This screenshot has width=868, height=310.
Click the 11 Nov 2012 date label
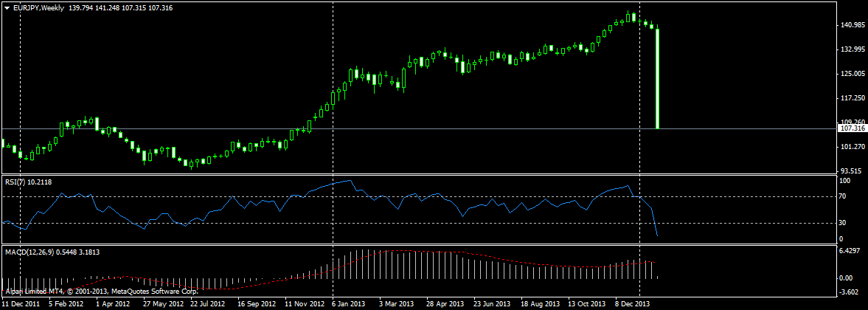pyautogui.click(x=305, y=304)
